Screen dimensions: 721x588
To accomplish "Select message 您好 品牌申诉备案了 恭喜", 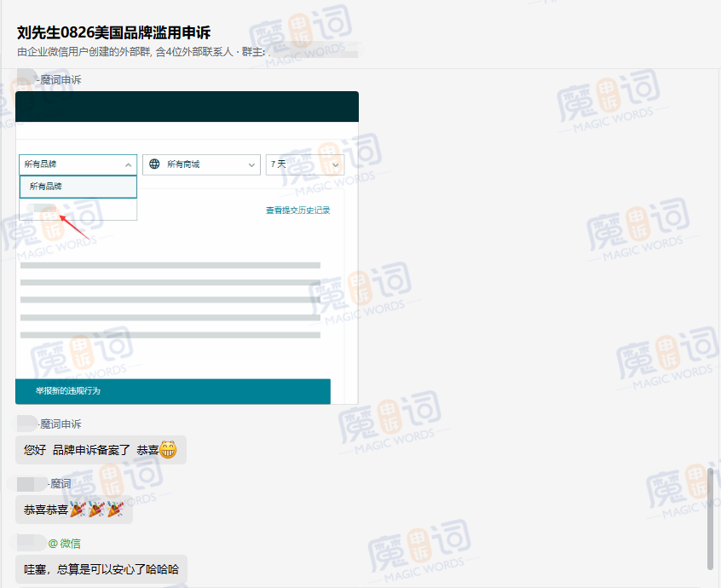I will click(x=101, y=450).
